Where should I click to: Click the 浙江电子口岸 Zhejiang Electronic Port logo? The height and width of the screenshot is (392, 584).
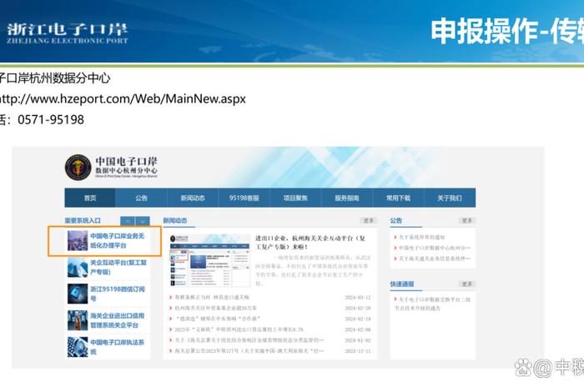coord(68,33)
